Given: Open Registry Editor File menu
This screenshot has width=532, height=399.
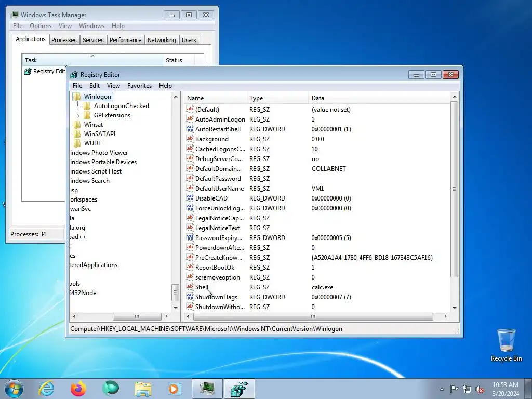Looking at the screenshot, I should 77,86.
